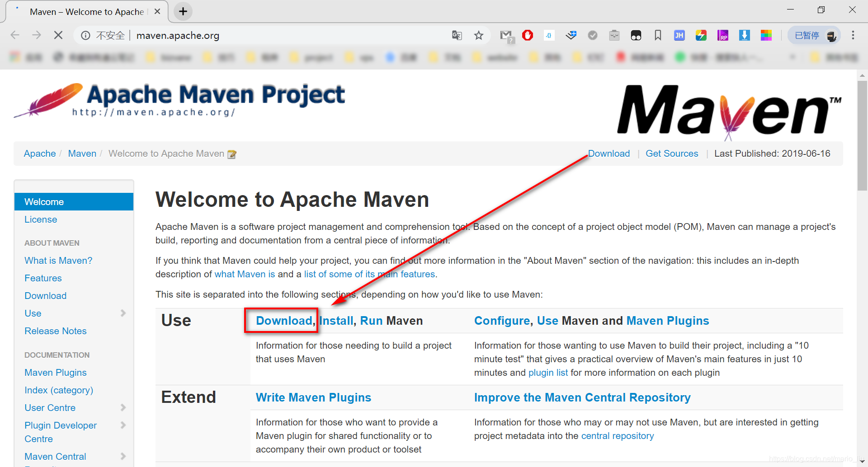The width and height of the screenshot is (868, 467).
Task: Open Improve the Maven Central Repository link
Action: pyautogui.click(x=582, y=397)
